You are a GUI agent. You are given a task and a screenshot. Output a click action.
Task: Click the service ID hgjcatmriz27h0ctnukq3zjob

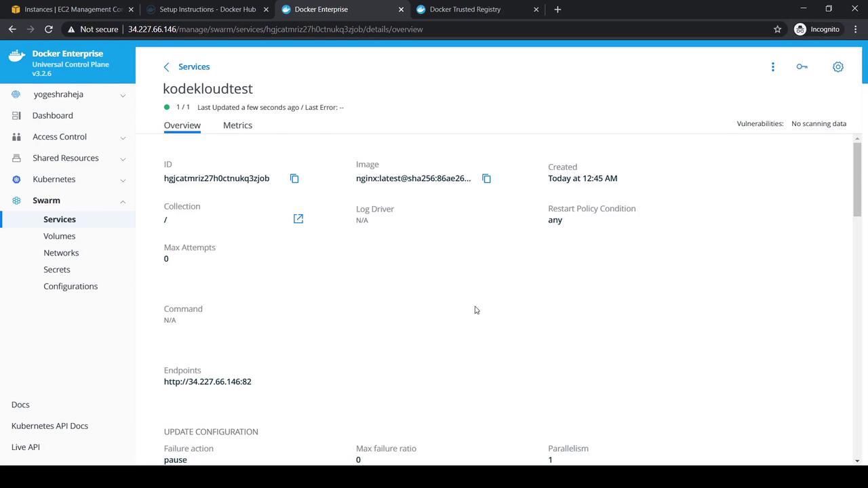(x=217, y=178)
